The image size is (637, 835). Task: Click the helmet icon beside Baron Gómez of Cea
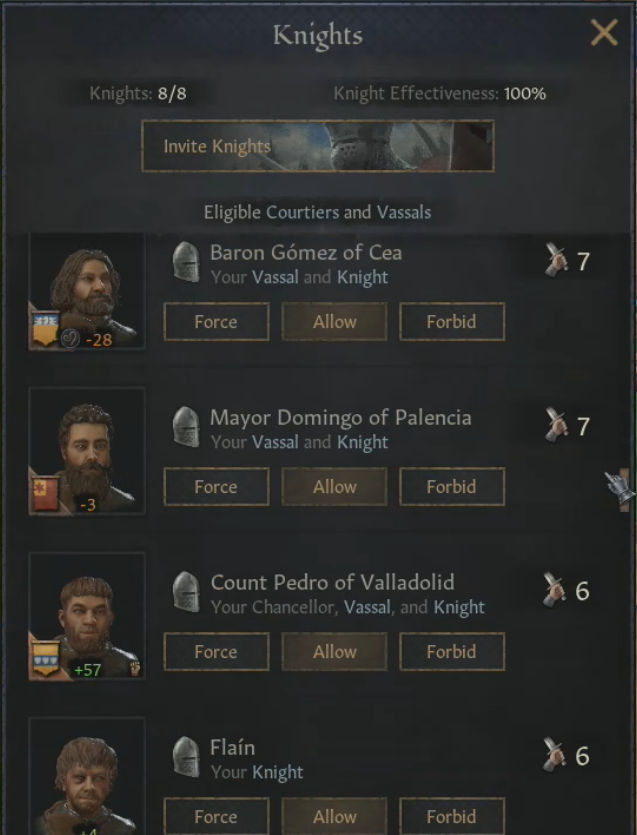(x=186, y=263)
